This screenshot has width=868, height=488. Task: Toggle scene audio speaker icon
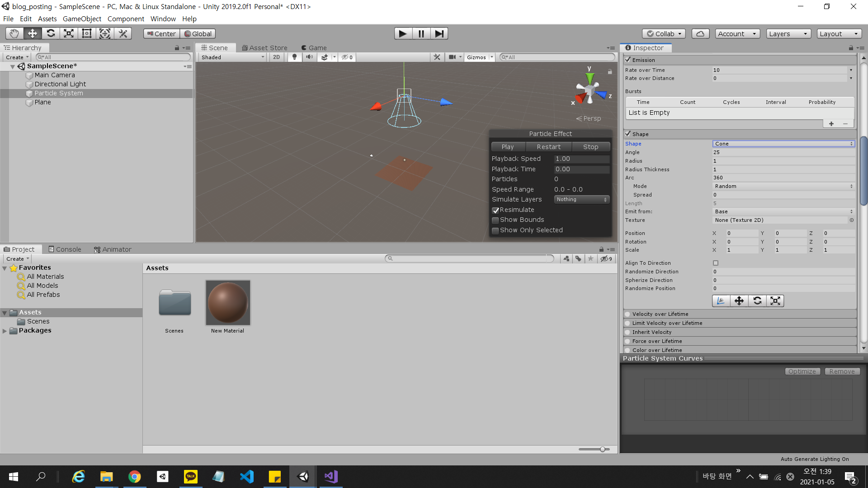click(x=309, y=57)
